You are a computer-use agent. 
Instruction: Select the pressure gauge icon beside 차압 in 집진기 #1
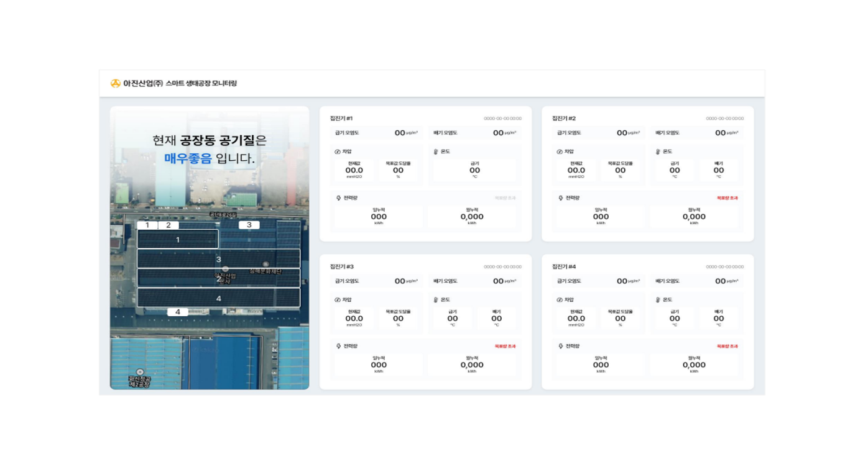tap(336, 152)
